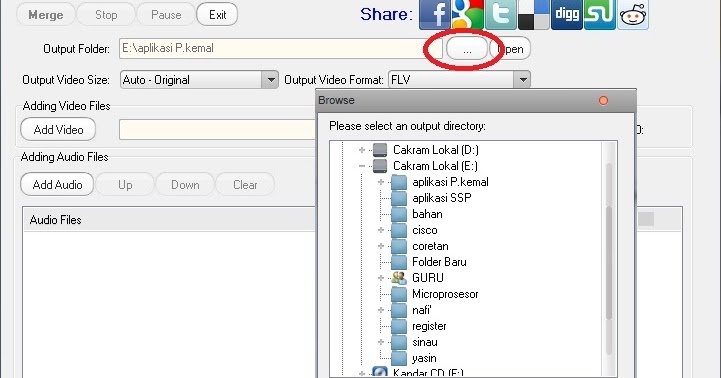Share on Delicious icon
The height and width of the screenshot is (378, 721).
(x=534, y=14)
